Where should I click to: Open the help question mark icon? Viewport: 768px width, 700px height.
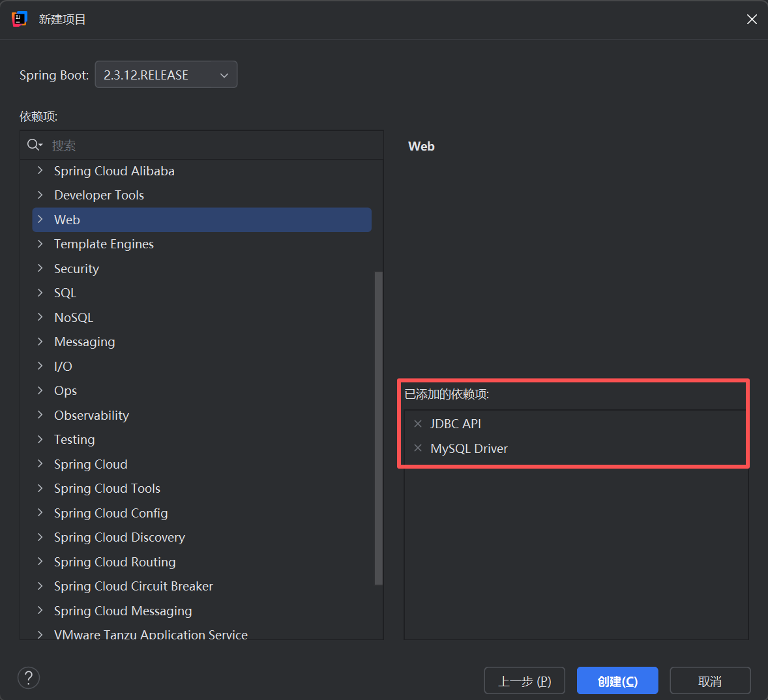pos(29,678)
